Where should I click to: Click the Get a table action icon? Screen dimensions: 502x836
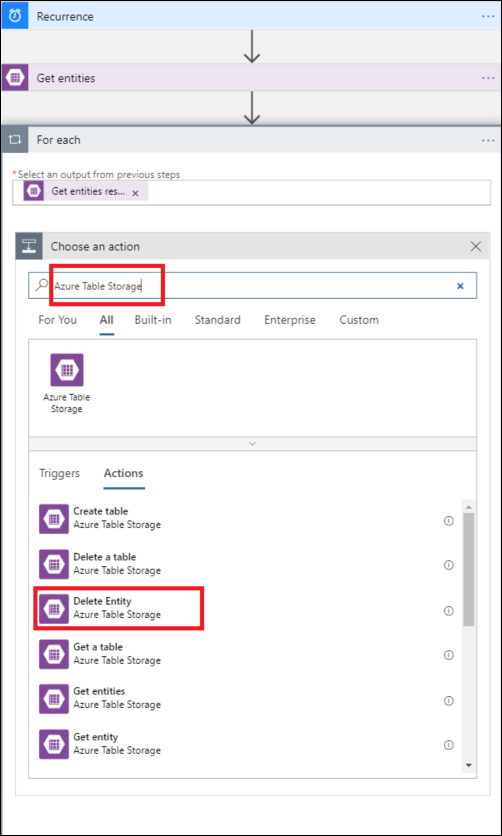click(54, 654)
